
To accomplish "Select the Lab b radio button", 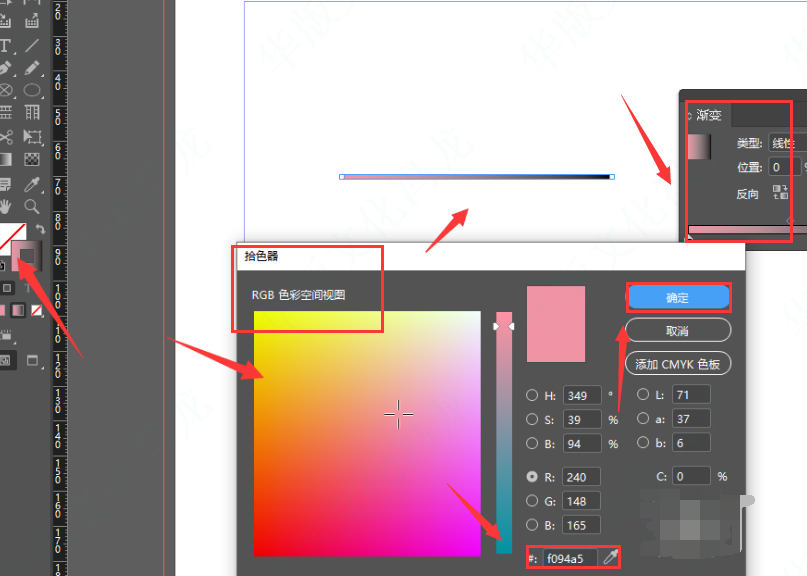I will click(642, 442).
